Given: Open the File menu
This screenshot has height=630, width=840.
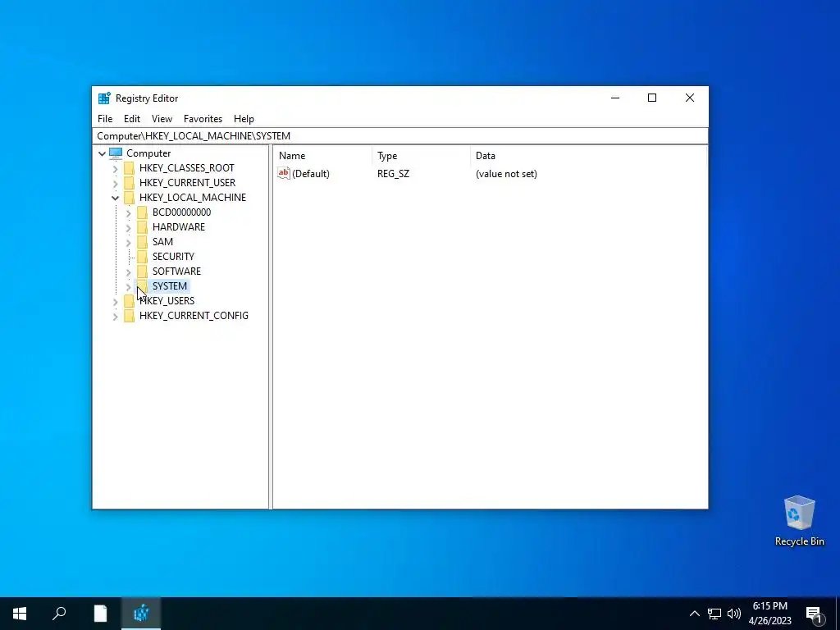Looking at the screenshot, I should click(x=105, y=119).
